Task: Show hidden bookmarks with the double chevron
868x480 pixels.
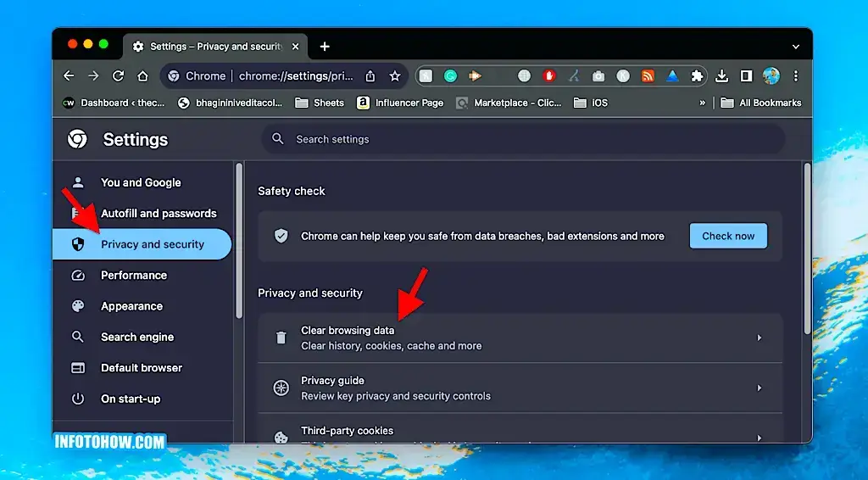Action: 703,103
